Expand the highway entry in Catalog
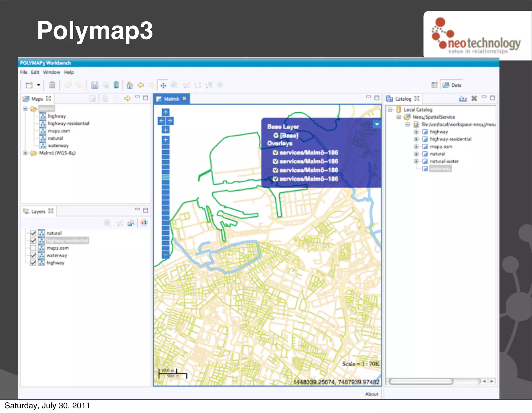The width and height of the screenshot is (532, 413). [416, 132]
